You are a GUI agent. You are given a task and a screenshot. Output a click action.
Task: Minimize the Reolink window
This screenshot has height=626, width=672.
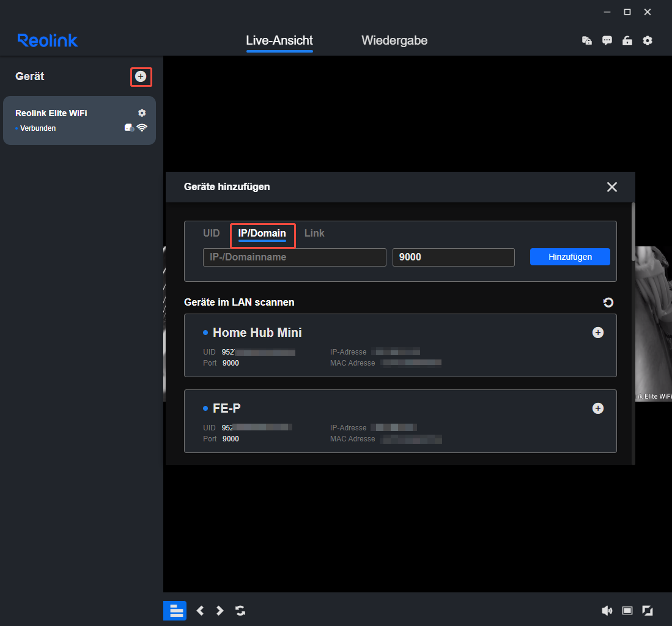(607, 12)
